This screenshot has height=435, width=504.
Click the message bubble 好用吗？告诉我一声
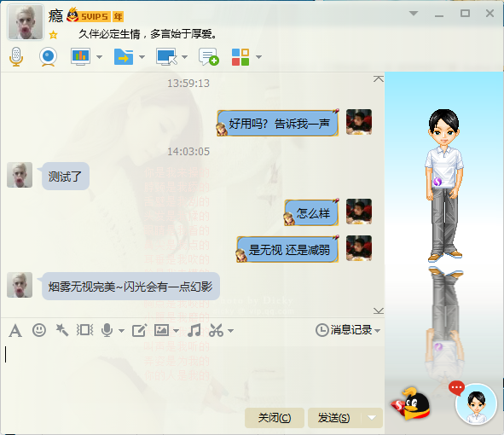pyautogui.click(x=278, y=124)
